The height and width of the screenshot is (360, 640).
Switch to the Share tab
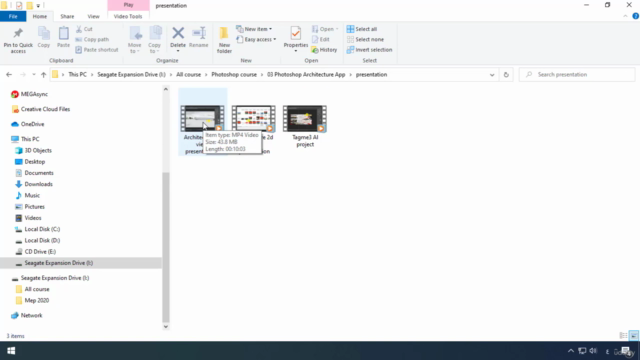click(x=67, y=16)
